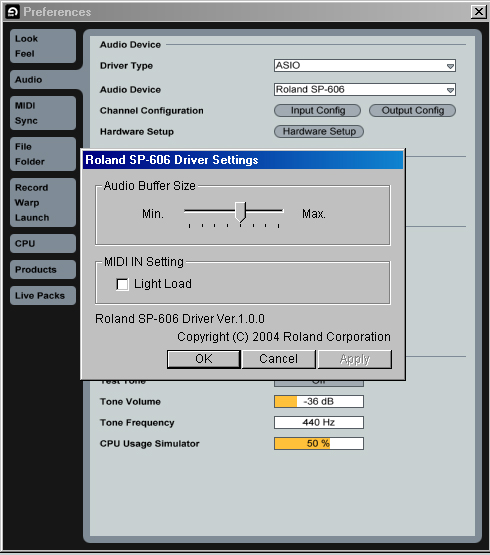
Task: Click the Hardware Setup button
Action: pyautogui.click(x=319, y=131)
